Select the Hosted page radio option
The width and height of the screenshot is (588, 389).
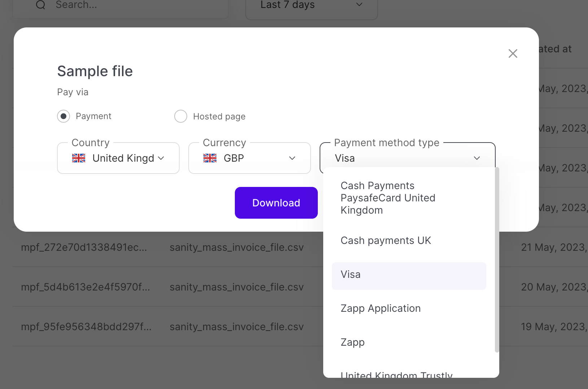coord(181,116)
